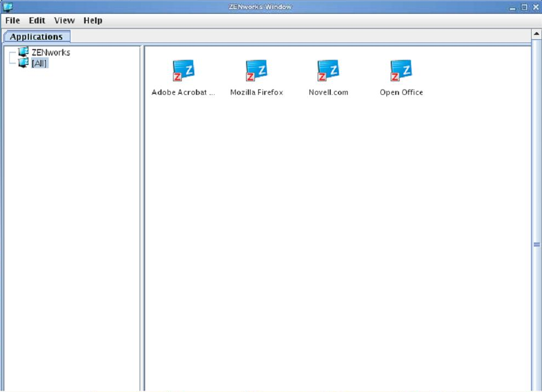The height and width of the screenshot is (392, 542).
Task: Open Mozilla Firefox from the applications panel
Action: (257, 70)
